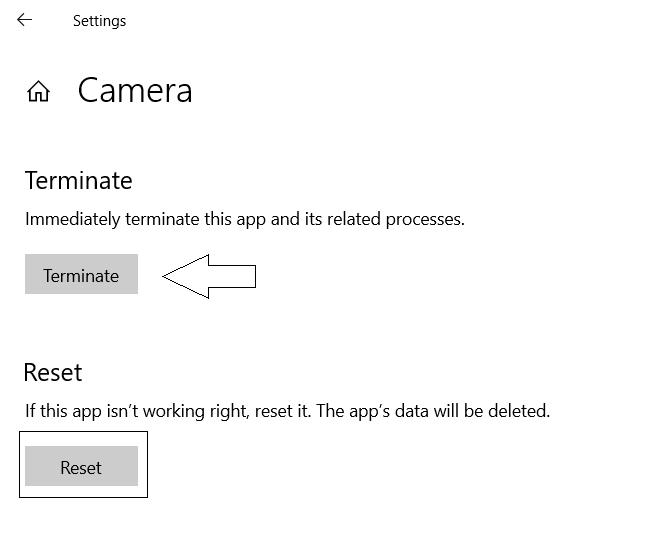646x536 pixels.
Task: Click the Settings window title text
Action: 99,20
